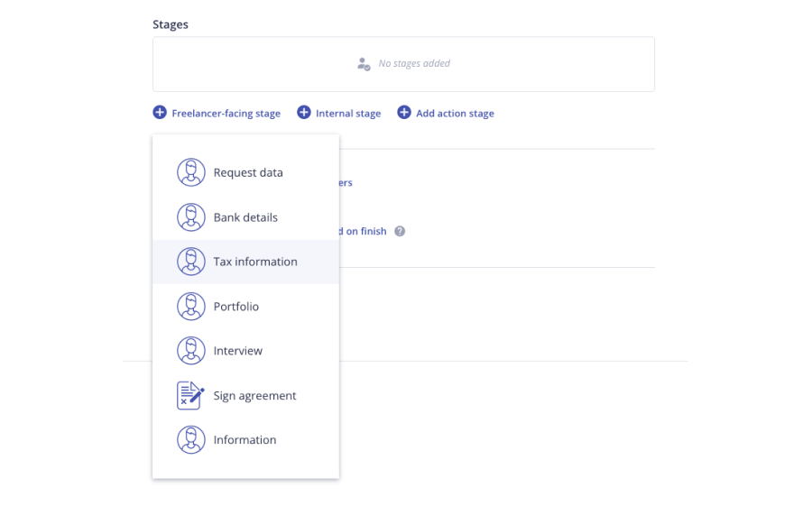Select the Tax information menu entry

coord(246,262)
